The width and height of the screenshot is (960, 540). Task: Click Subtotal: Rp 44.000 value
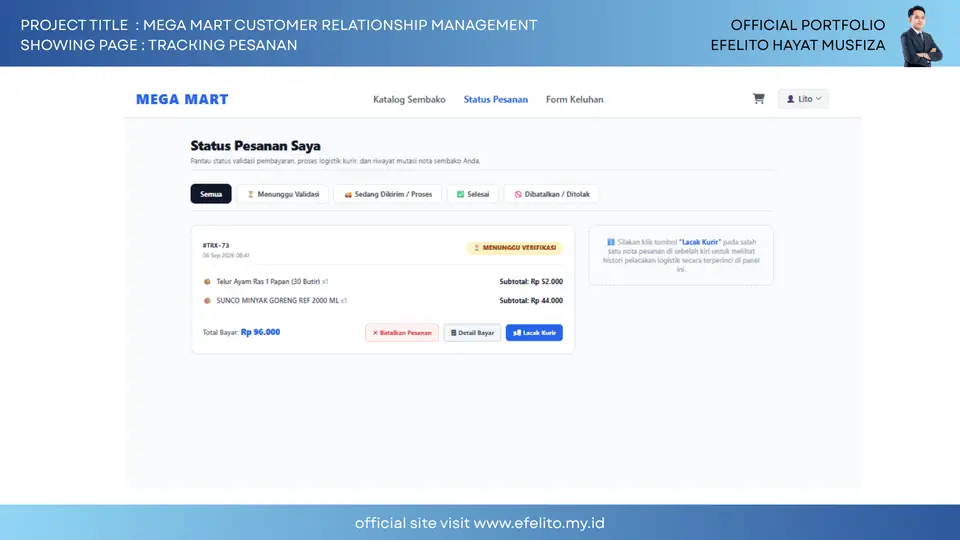[x=531, y=301]
